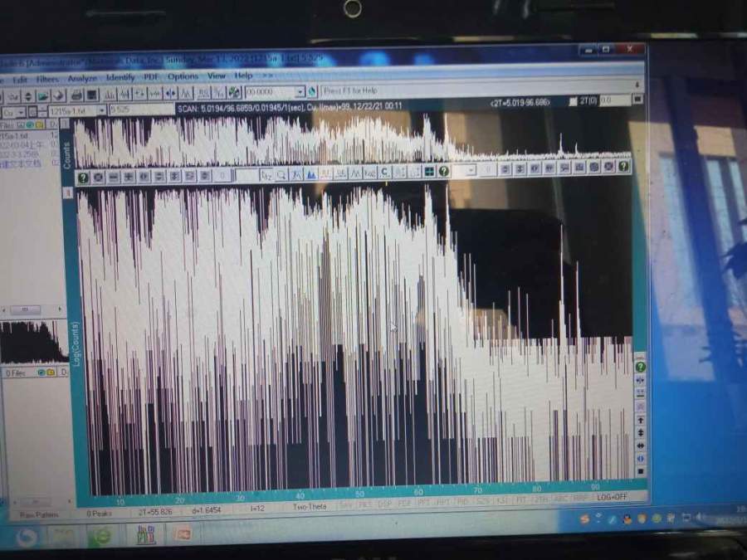
Task: Open the Filters menu
Action: point(47,79)
